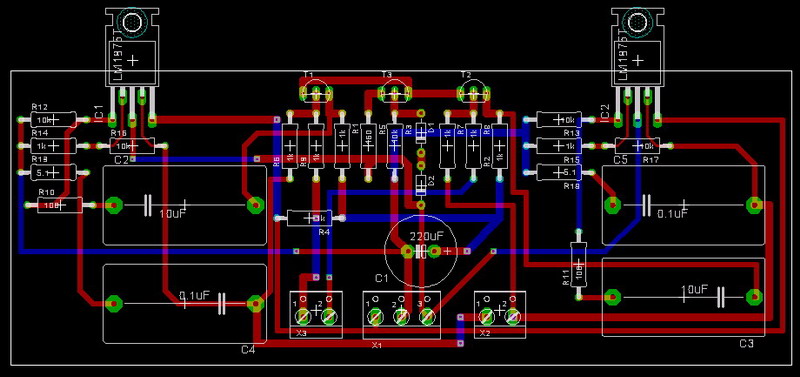Select vertical resistor R2
This screenshot has height=377, width=800.
click(500, 146)
